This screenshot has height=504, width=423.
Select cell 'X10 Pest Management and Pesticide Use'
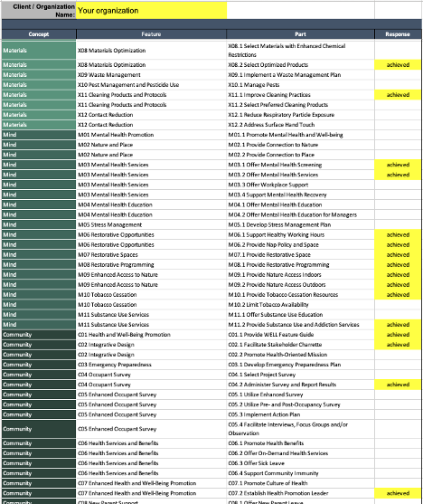coord(151,85)
